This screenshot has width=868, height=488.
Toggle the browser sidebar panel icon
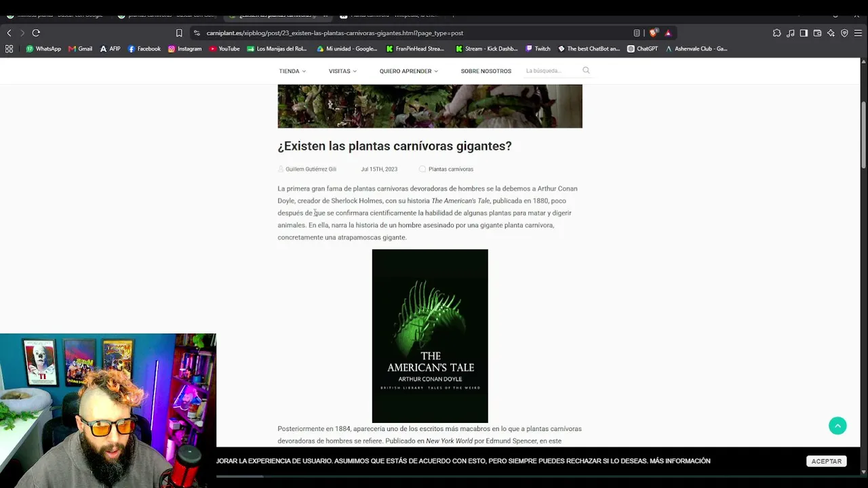point(804,33)
